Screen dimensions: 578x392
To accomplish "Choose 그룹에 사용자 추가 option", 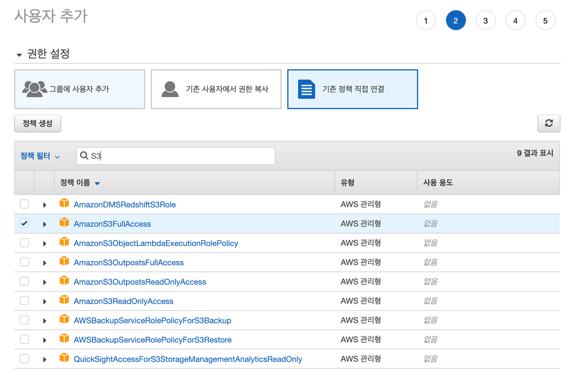I will point(79,89).
